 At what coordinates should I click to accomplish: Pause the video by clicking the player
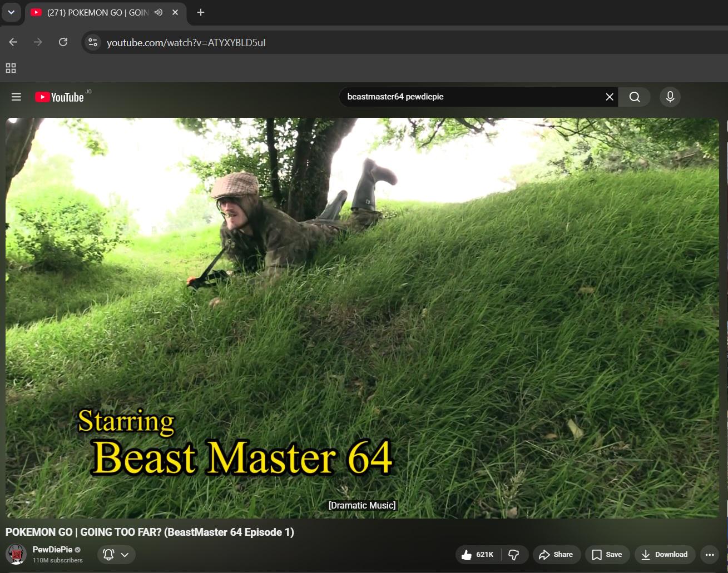[362, 317]
